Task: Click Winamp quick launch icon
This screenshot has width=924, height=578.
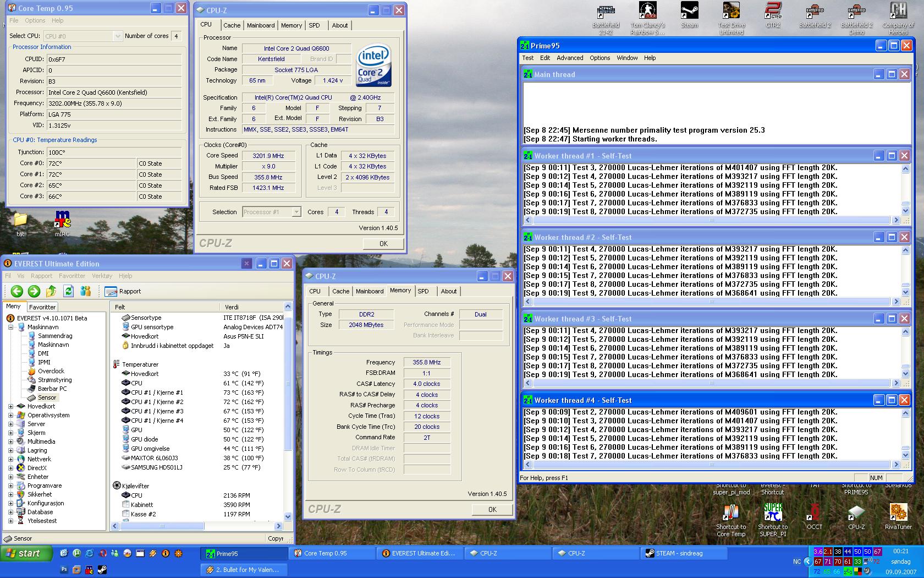Action: point(152,553)
